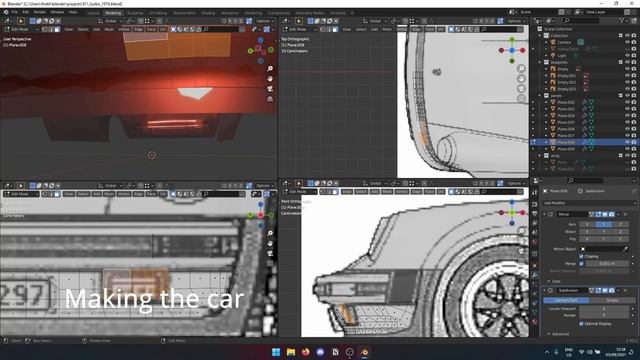Click Select Box tool icon in User Perspective header
The width and height of the screenshot is (640, 360).
point(20,21)
